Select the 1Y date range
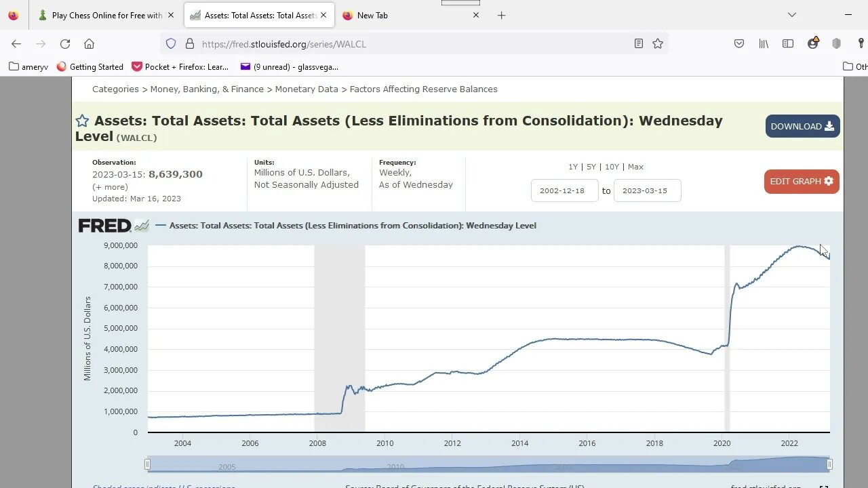The height and width of the screenshot is (488, 868). (x=573, y=167)
